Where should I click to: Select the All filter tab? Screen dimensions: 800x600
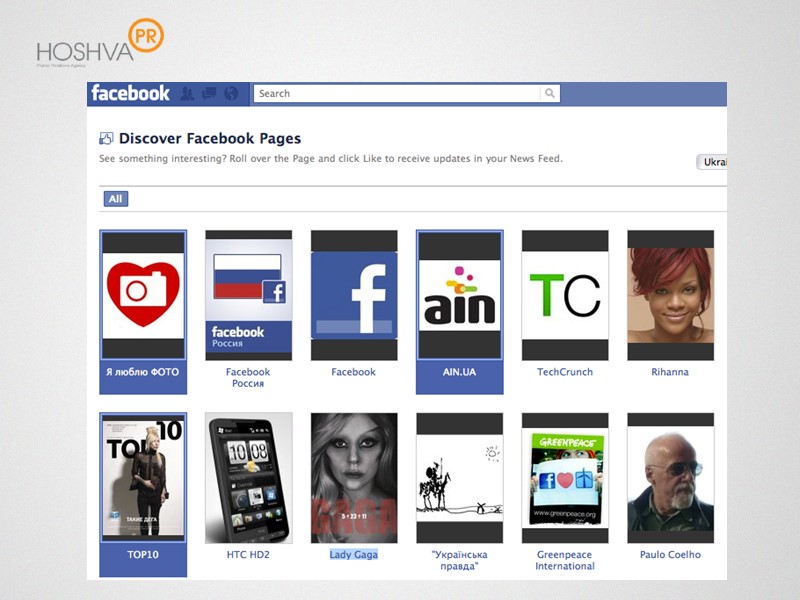coord(116,199)
